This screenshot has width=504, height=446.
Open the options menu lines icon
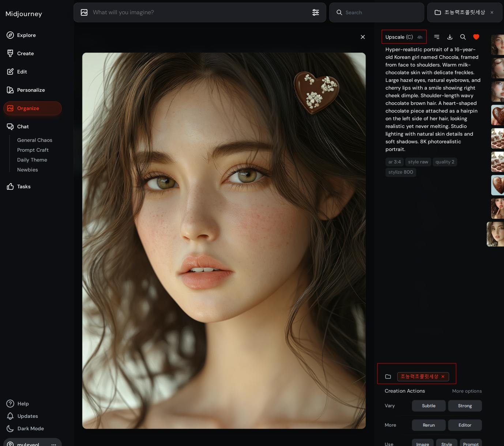(x=437, y=37)
